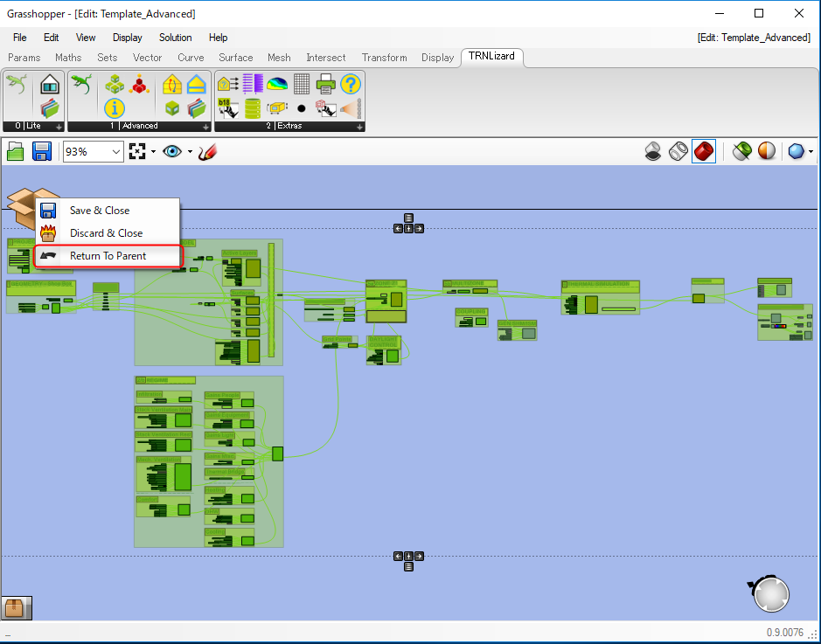Click the house window icon in Lite panel
The width and height of the screenshot is (821, 644).
click(50, 84)
